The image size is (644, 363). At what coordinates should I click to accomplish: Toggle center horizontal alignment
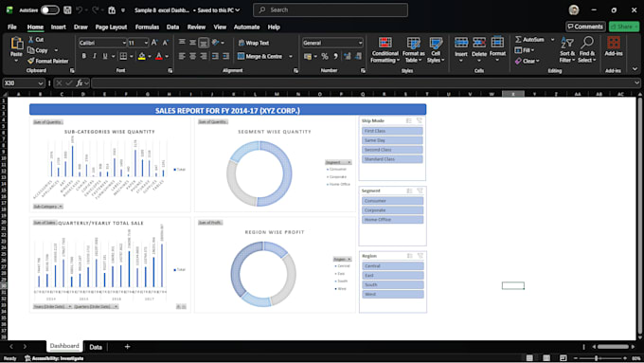[192, 56]
